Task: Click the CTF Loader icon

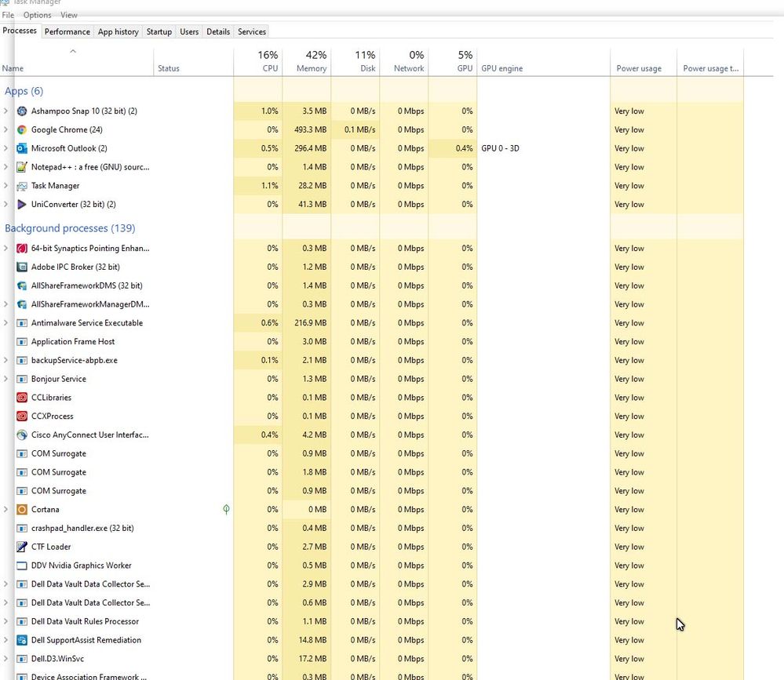Action: tap(21, 547)
